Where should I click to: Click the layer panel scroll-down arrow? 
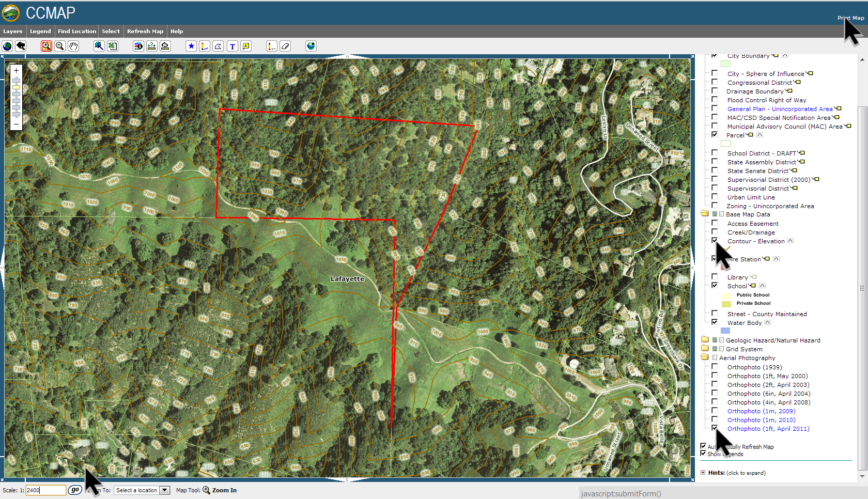pyautogui.click(x=862, y=476)
